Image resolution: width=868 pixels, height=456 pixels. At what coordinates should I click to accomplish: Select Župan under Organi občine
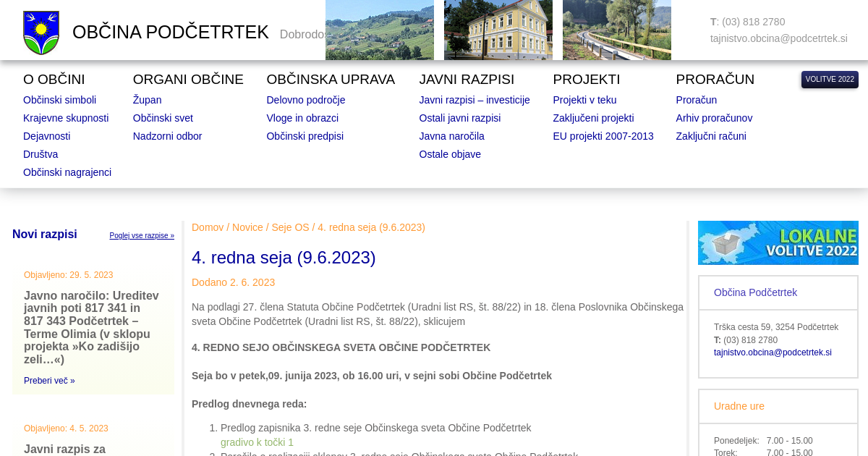point(147,100)
